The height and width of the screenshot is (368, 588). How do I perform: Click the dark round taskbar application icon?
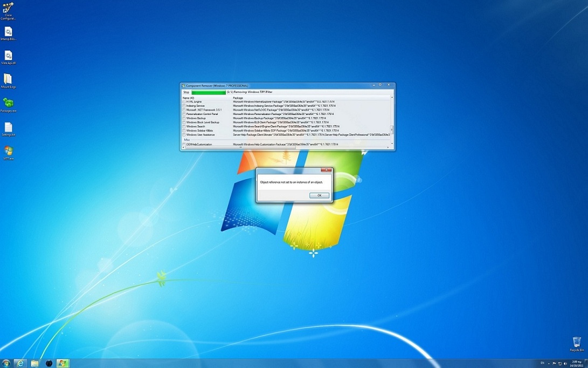tap(49, 363)
